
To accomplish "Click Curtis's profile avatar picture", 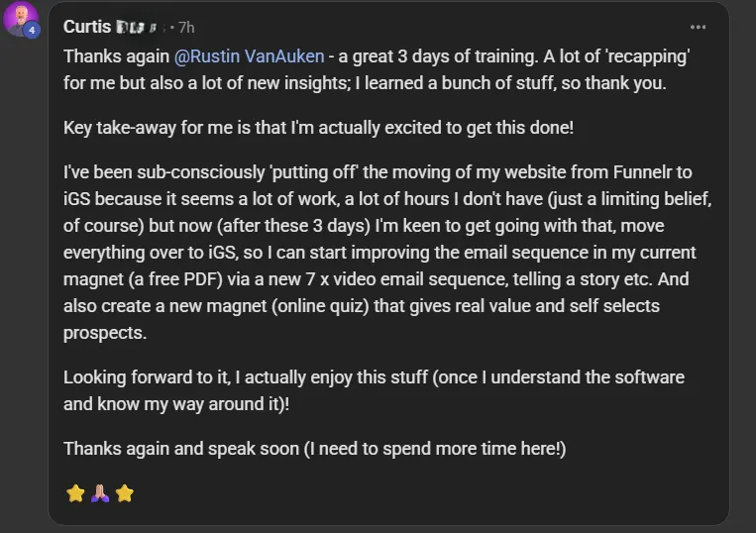I will click(20, 18).
